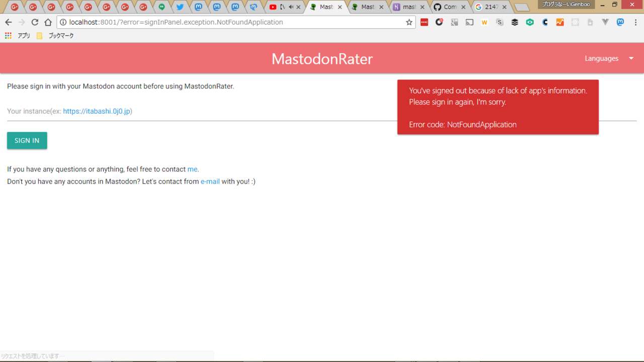The width and height of the screenshot is (644, 362).
Task: Mute the YouTube tab via speaker icon
Action: point(291,7)
